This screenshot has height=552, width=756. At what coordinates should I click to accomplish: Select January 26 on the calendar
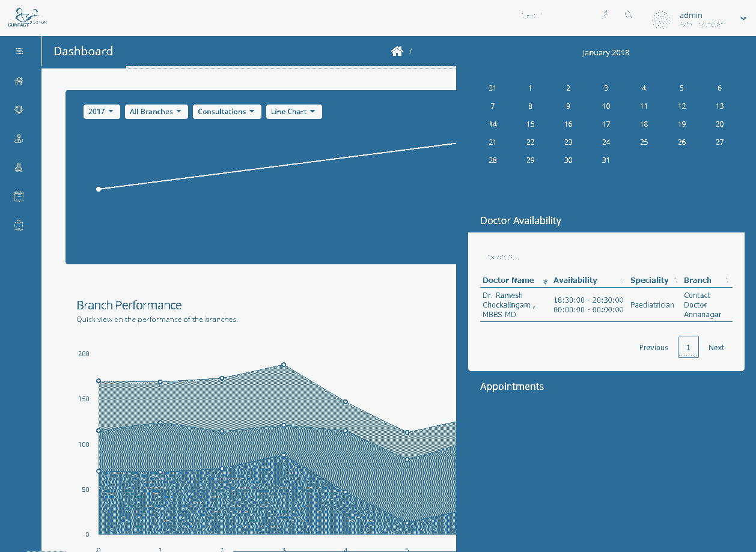click(x=681, y=142)
